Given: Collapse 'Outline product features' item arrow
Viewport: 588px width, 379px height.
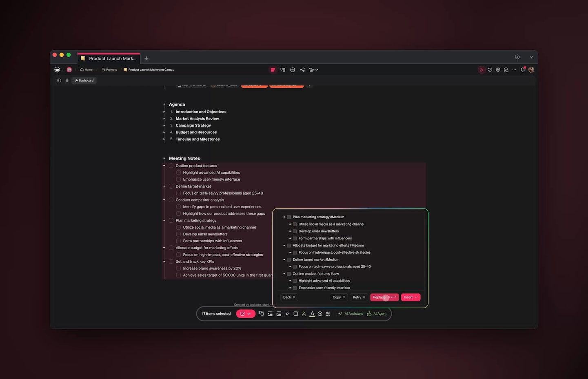Looking at the screenshot, I should click(x=164, y=166).
